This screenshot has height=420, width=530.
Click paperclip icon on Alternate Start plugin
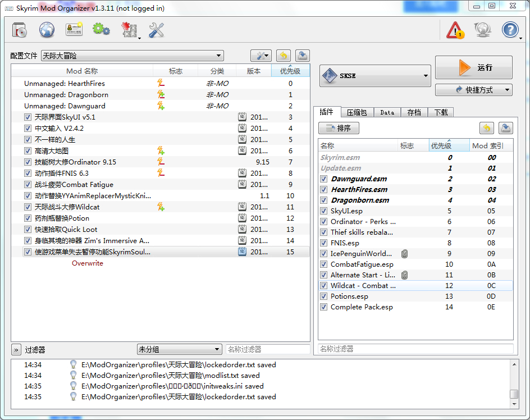click(404, 275)
